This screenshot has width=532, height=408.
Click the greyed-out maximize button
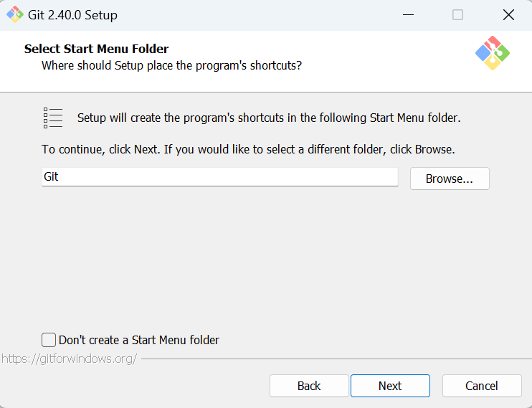[x=457, y=14]
